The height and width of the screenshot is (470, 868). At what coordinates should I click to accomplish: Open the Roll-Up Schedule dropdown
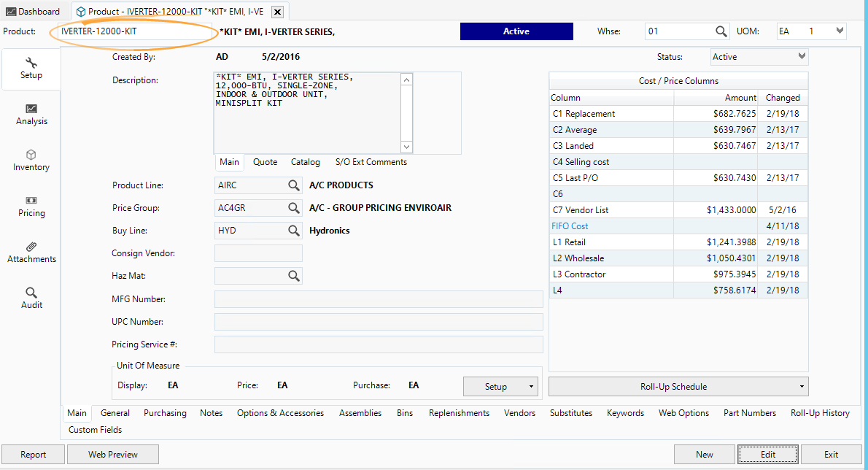(x=678, y=387)
